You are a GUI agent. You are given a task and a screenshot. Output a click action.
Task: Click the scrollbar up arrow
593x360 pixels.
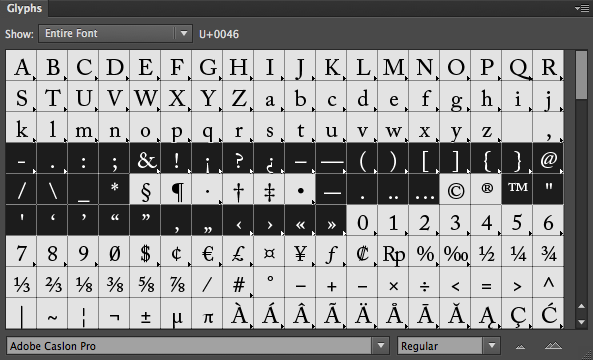pyautogui.click(x=582, y=306)
